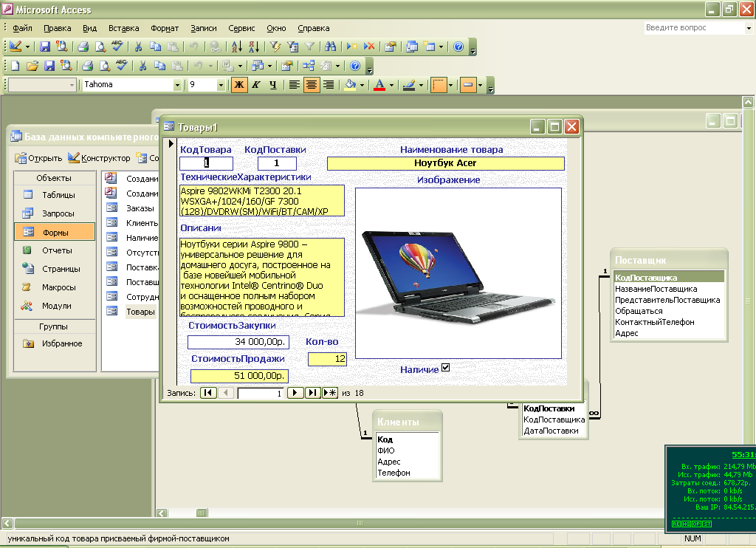The image size is (756, 548).
Task: Click the Office Links icon in the second toolbar
Action: click(227, 66)
